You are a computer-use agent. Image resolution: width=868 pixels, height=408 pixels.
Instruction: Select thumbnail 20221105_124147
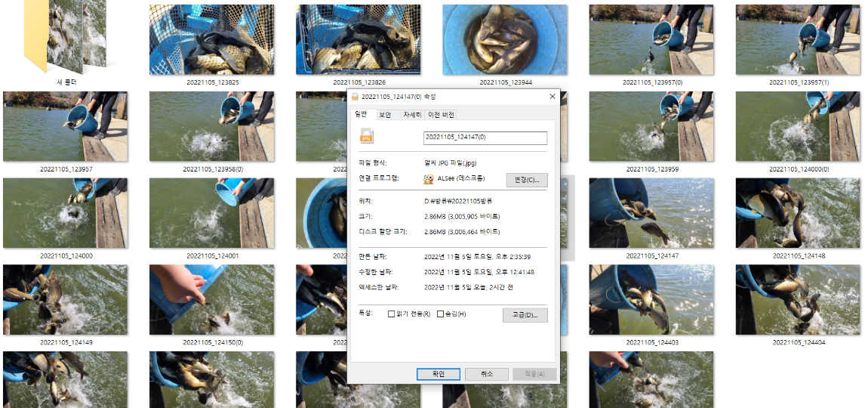click(651, 213)
